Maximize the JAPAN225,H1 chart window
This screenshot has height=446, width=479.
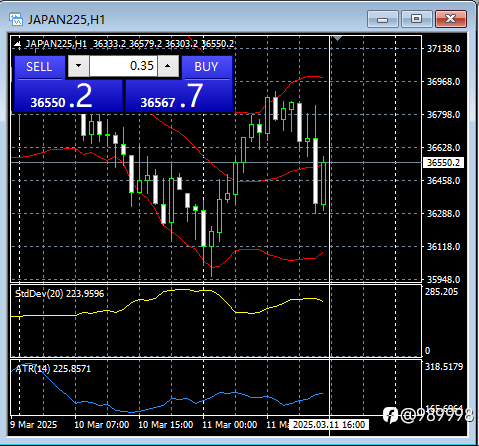(416, 19)
